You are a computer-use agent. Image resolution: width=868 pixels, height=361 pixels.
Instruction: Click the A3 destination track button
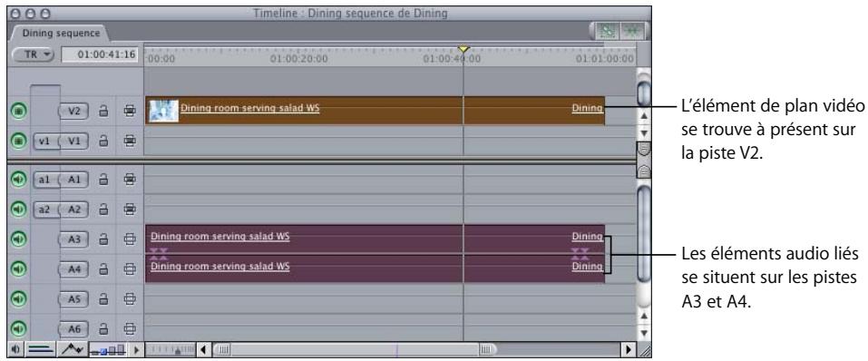(x=73, y=239)
